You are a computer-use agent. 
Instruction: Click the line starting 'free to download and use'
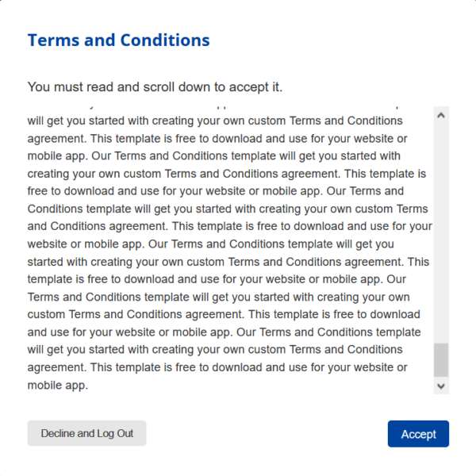coord(216,191)
